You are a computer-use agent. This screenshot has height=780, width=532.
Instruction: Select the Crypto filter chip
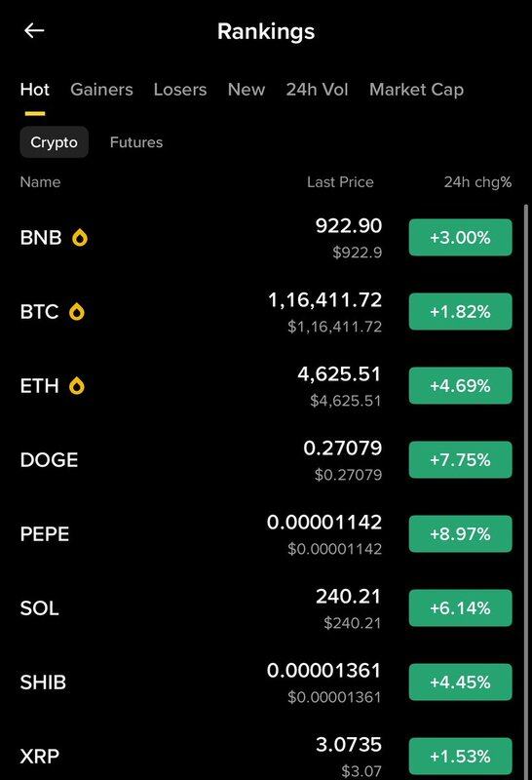coord(55,142)
